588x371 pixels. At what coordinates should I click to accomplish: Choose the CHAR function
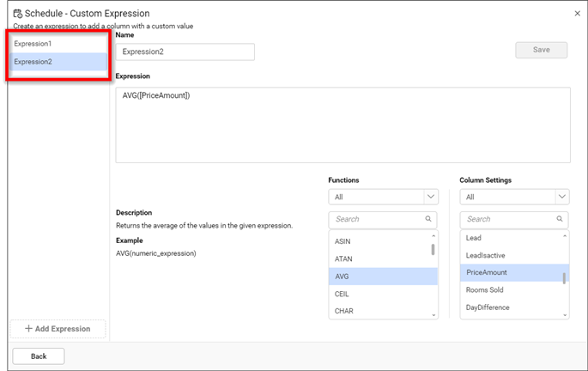(343, 311)
